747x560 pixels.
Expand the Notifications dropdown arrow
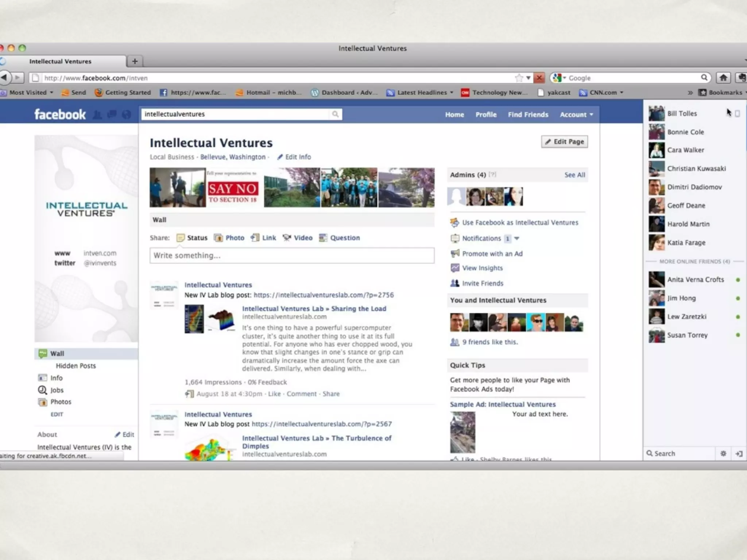[516, 238]
